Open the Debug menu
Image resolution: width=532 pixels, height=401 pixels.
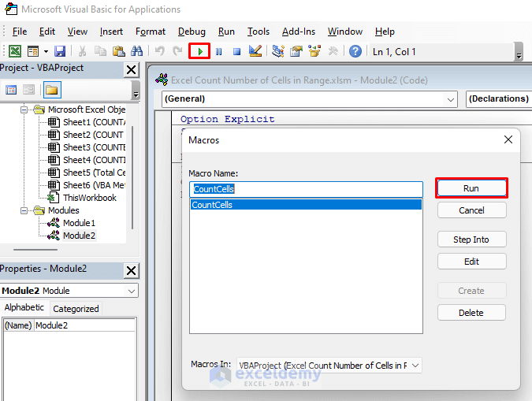pyautogui.click(x=192, y=32)
